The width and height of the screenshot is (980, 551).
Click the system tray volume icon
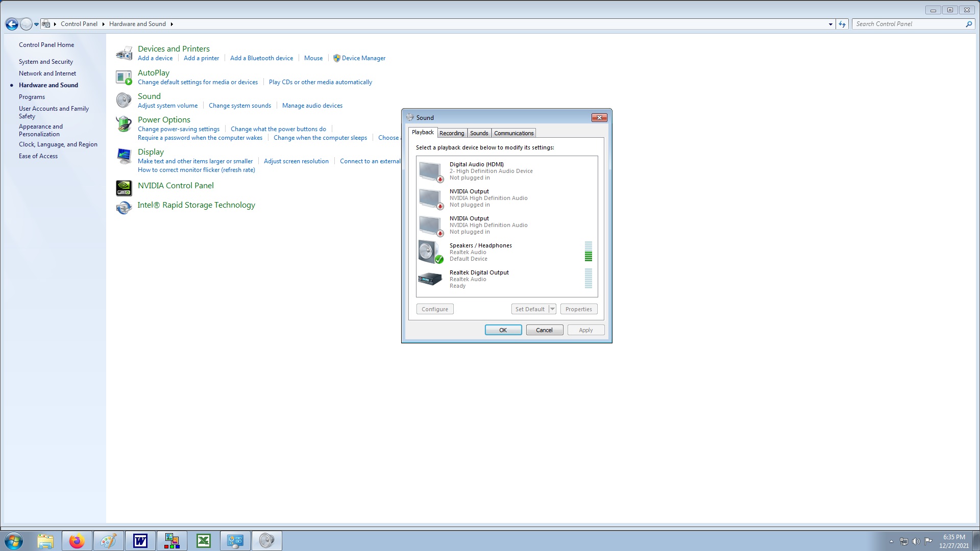click(x=916, y=541)
